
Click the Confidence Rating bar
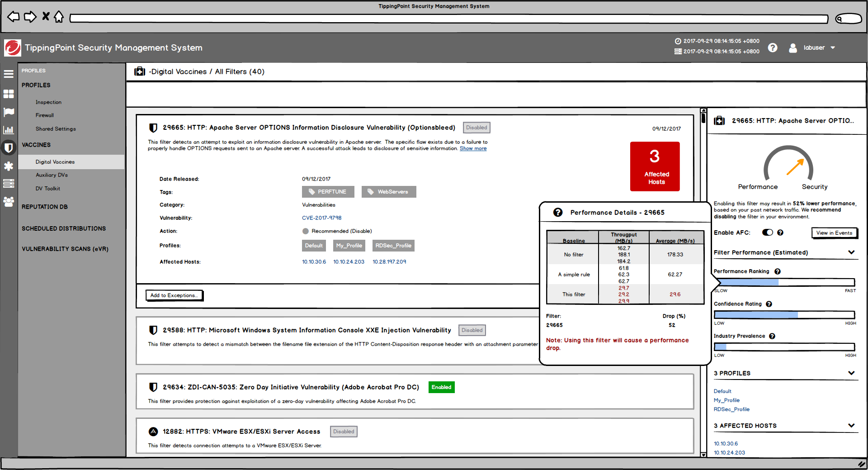click(x=784, y=315)
